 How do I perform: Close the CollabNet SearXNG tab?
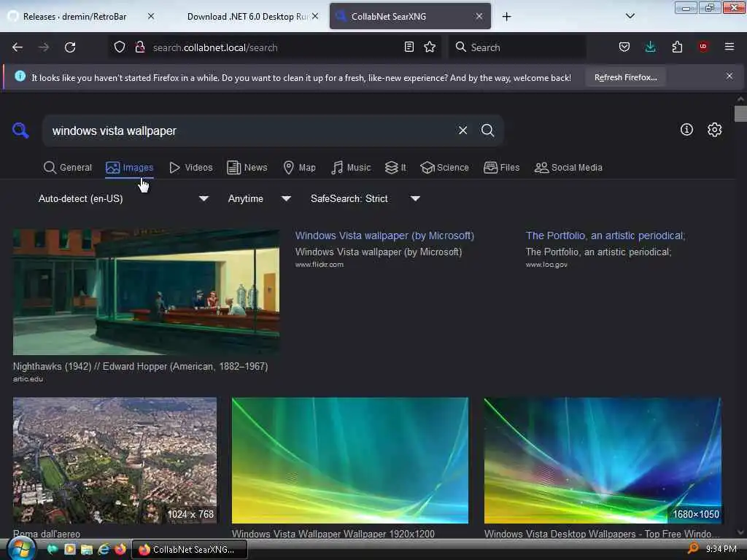click(479, 16)
